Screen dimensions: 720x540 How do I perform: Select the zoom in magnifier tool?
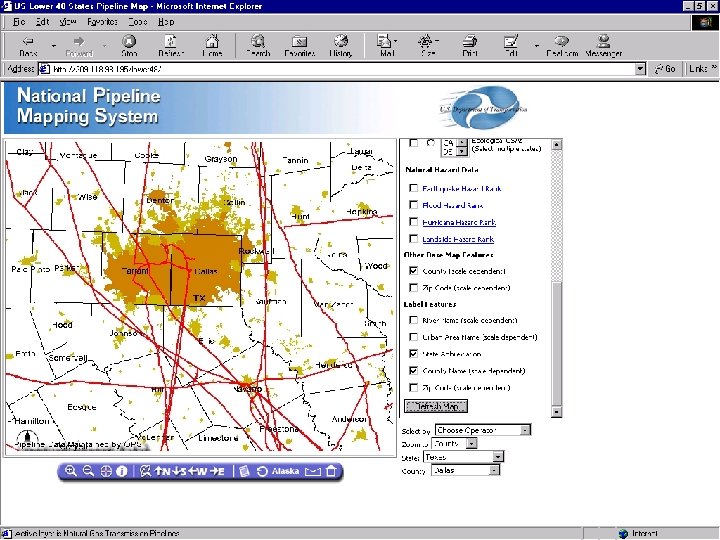coord(70,471)
